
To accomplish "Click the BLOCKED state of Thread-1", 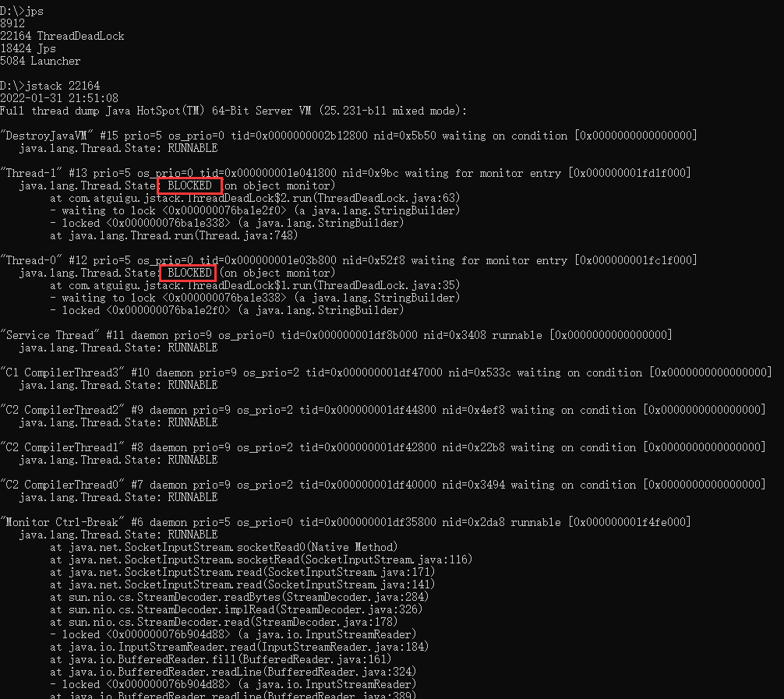I will [x=189, y=185].
